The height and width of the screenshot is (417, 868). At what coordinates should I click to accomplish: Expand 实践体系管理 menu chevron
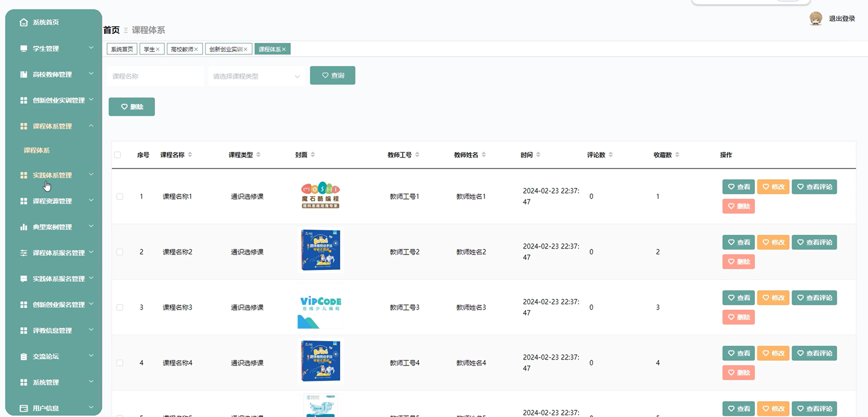tap(91, 174)
